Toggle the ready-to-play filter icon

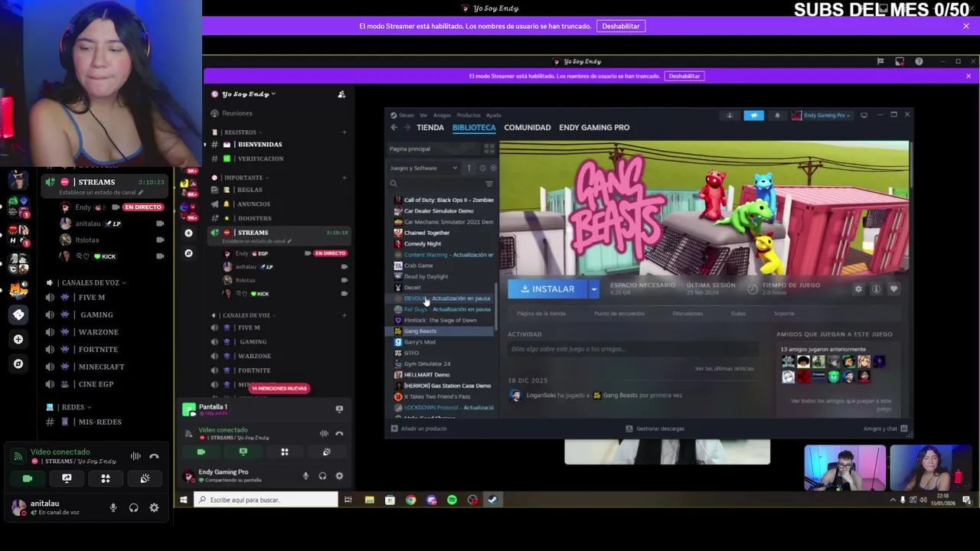493,168
